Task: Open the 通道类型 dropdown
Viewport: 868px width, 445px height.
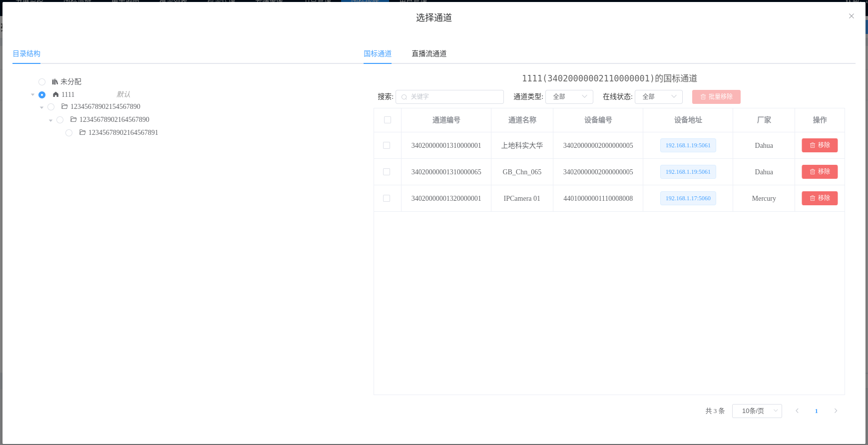Action: (x=569, y=97)
